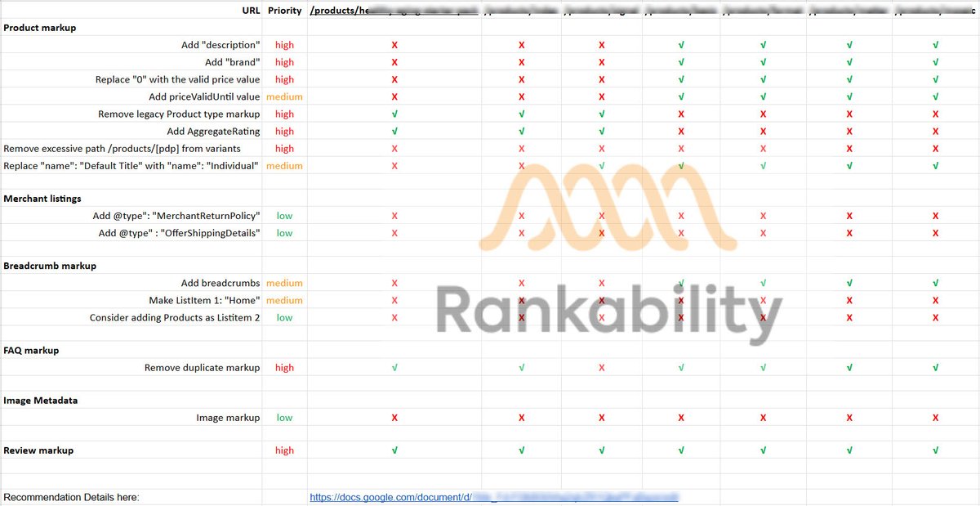Toggle the red X for OfferShippingDetails
The image size is (980, 506).
pyautogui.click(x=394, y=233)
